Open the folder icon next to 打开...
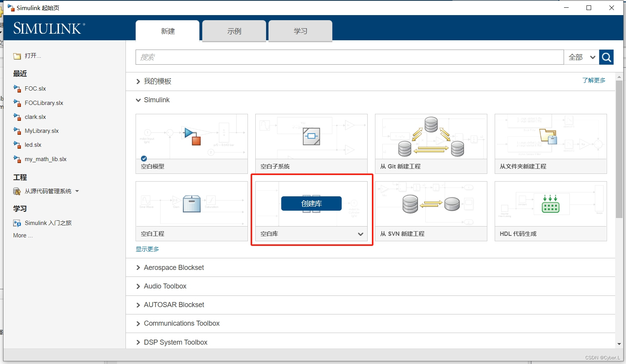 17,56
